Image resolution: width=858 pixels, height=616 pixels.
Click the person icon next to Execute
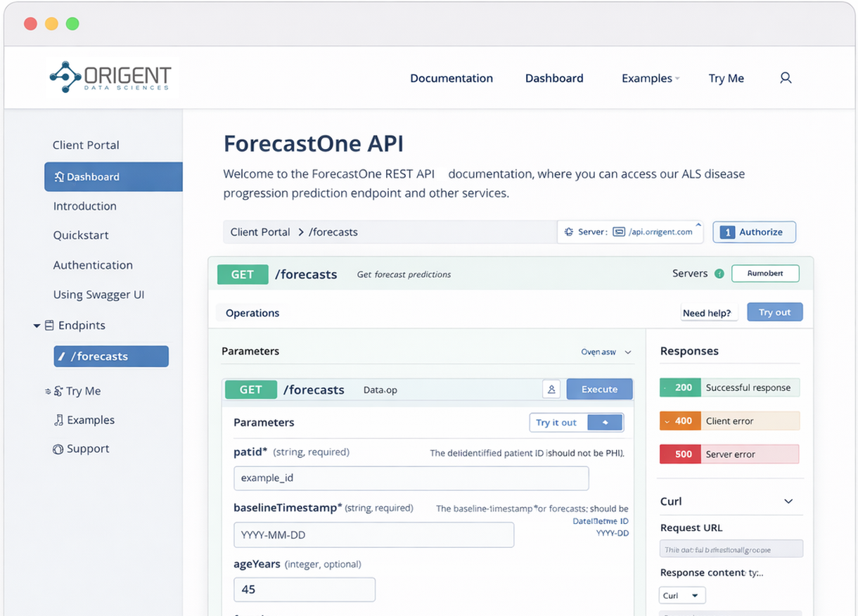pos(551,389)
